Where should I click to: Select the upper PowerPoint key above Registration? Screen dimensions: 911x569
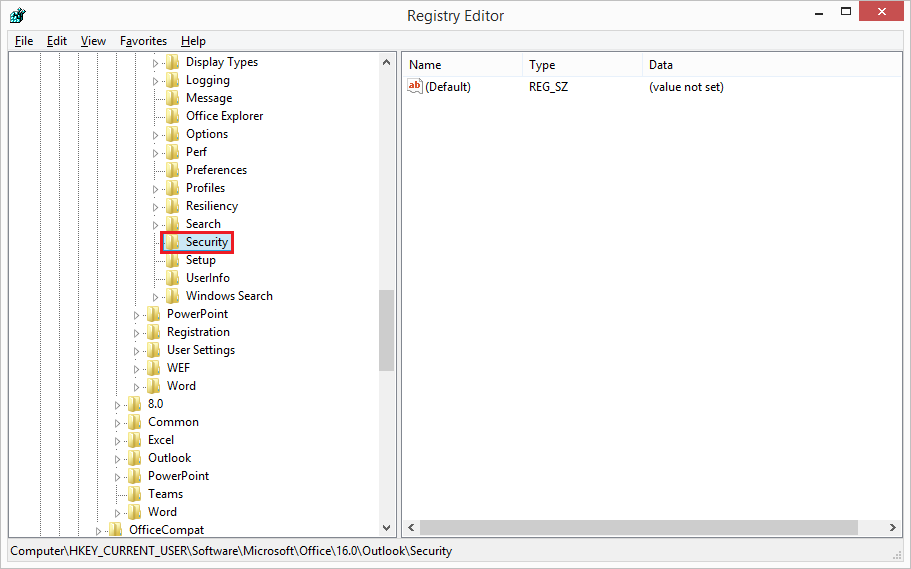click(x=198, y=314)
